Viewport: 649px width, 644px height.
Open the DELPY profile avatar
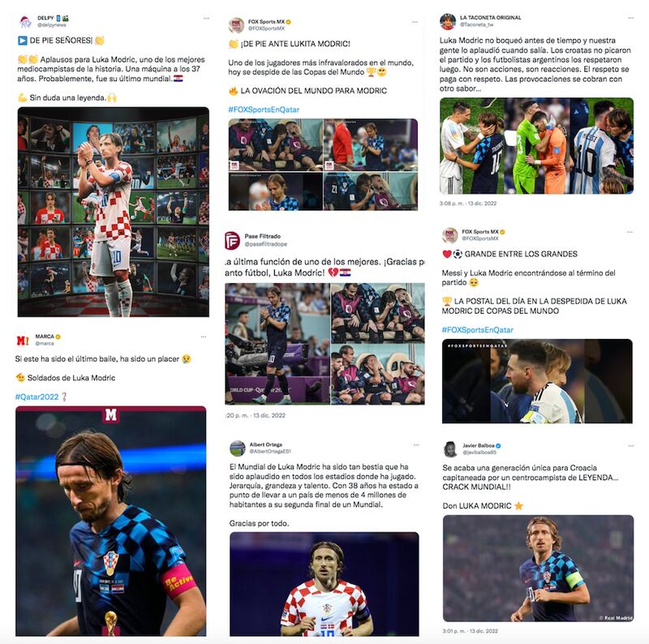26,22
